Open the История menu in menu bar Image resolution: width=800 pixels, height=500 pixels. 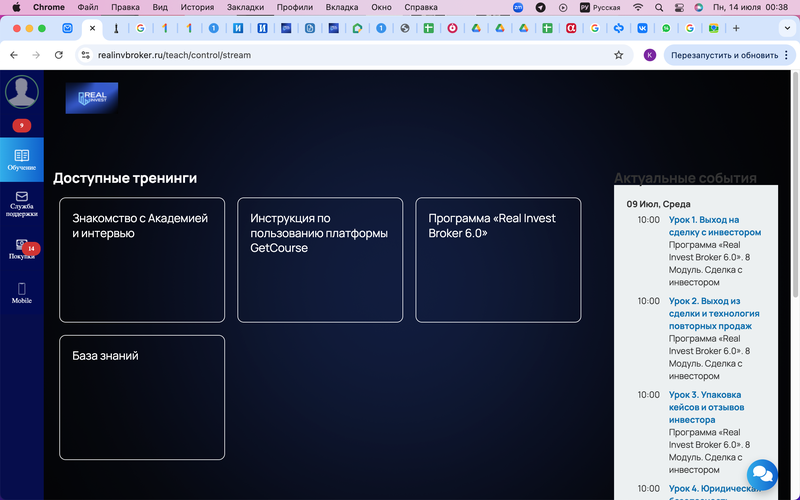(x=197, y=7)
